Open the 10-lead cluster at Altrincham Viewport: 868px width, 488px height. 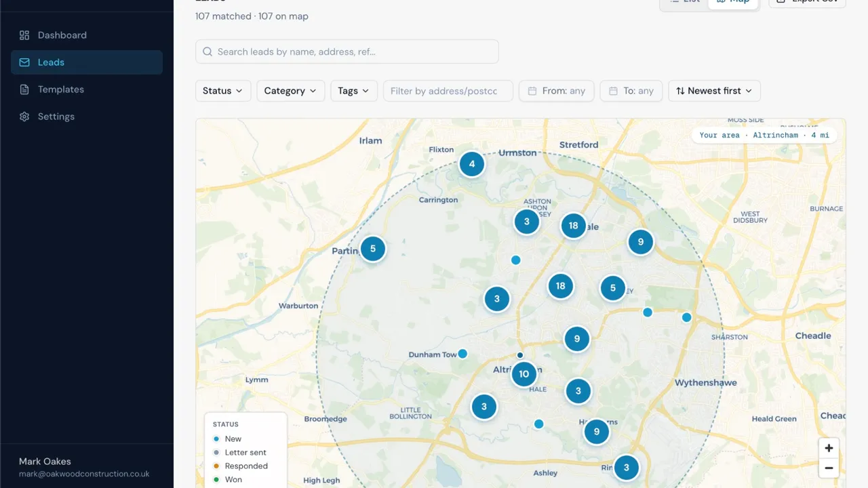[x=524, y=374]
